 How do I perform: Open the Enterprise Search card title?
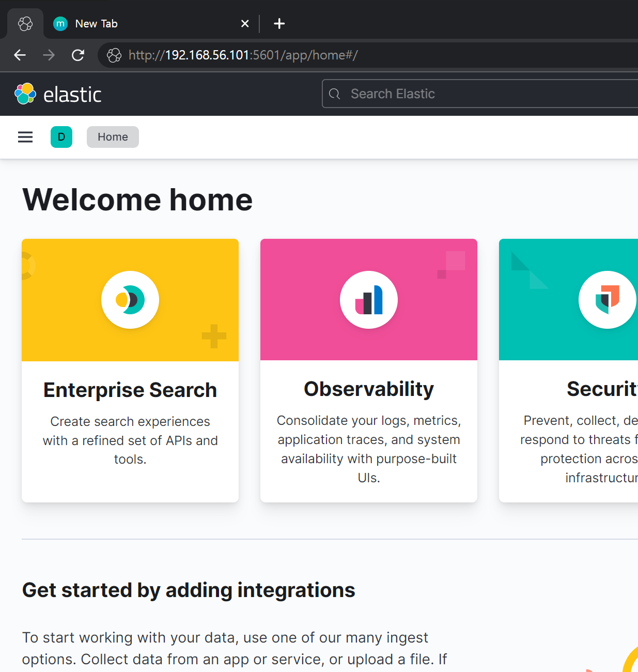[x=130, y=390]
